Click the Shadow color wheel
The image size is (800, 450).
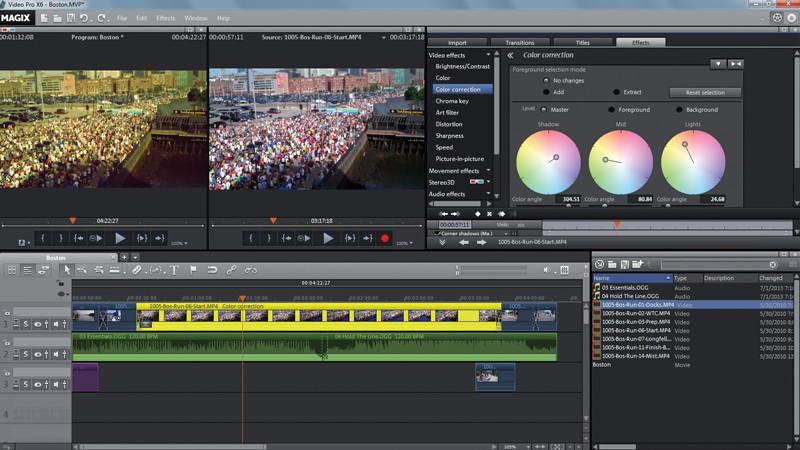[548, 161]
